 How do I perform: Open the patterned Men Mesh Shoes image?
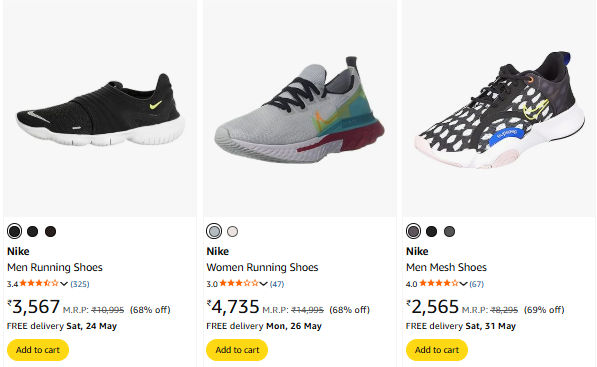point(499,110)
